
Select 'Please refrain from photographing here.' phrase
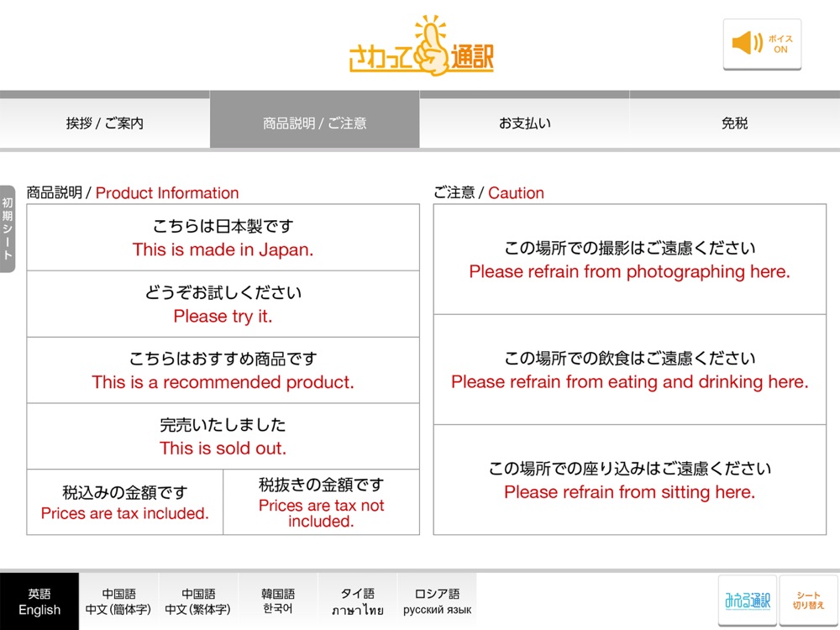(x=629, y=260)
